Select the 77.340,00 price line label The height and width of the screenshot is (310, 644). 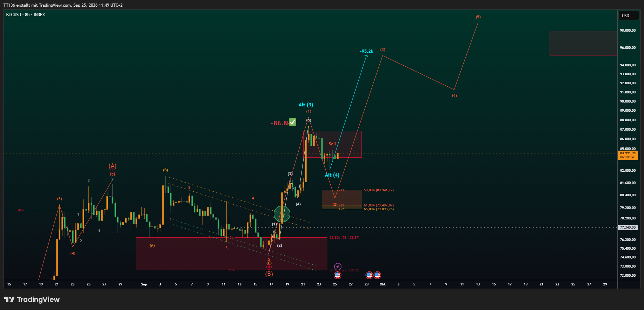(628, 227)
